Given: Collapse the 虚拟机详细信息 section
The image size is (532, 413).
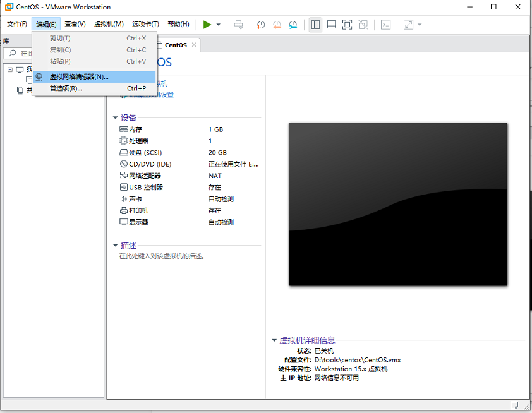Looking at the screenshot, I should [x=274, y=340].
